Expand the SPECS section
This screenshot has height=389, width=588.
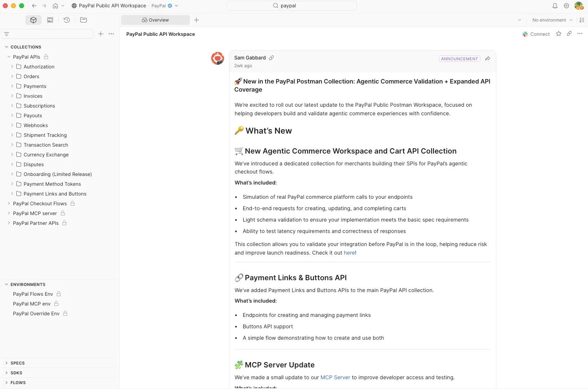coord(7,363)
